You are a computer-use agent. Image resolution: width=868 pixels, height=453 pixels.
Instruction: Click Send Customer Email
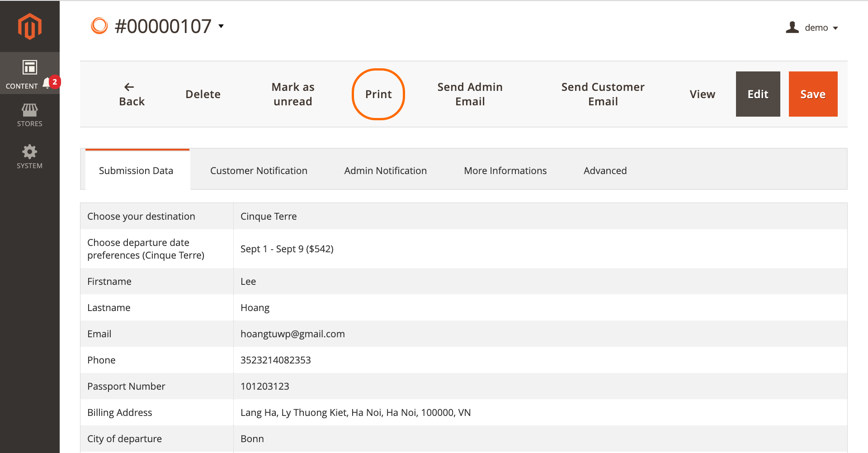603,94
